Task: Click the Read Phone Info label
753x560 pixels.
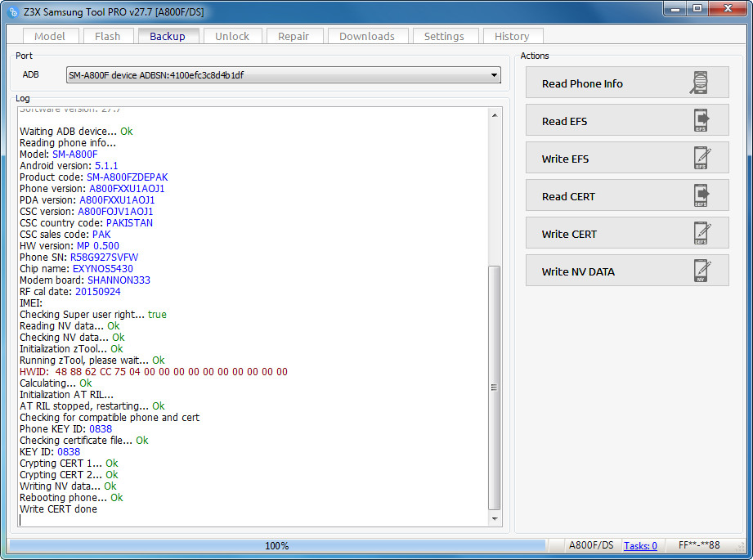Action: pyautogui.click(x=582, y=83)
